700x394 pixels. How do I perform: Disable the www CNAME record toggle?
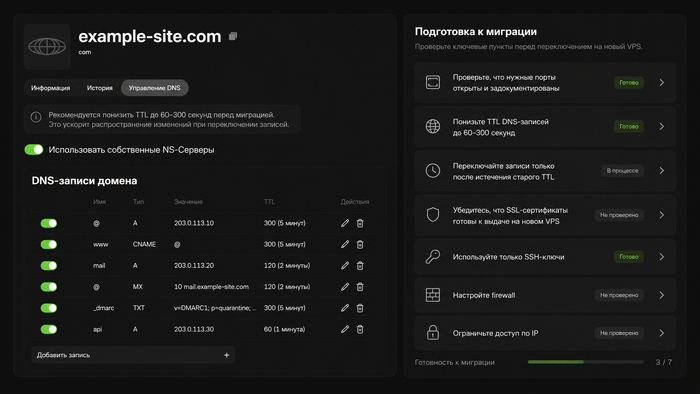tap(49, 244)
